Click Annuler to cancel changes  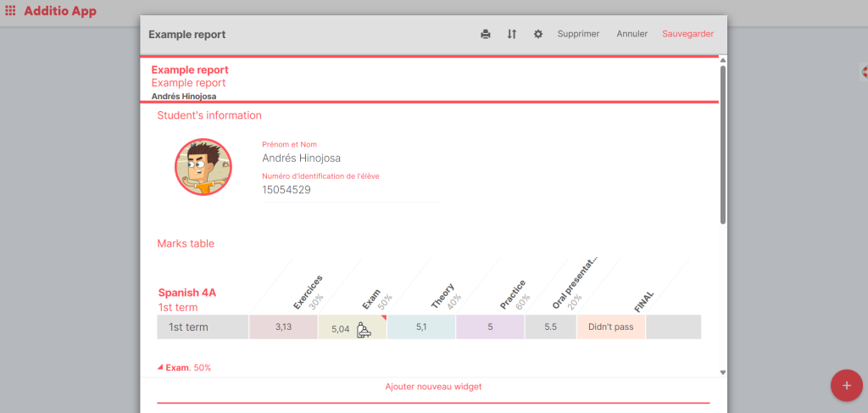click(x=632, y=34)
